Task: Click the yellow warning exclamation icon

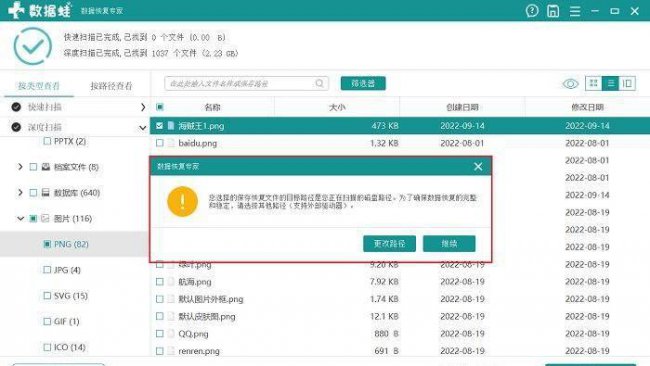Action: pyautogui.click(x=182, y=201)
